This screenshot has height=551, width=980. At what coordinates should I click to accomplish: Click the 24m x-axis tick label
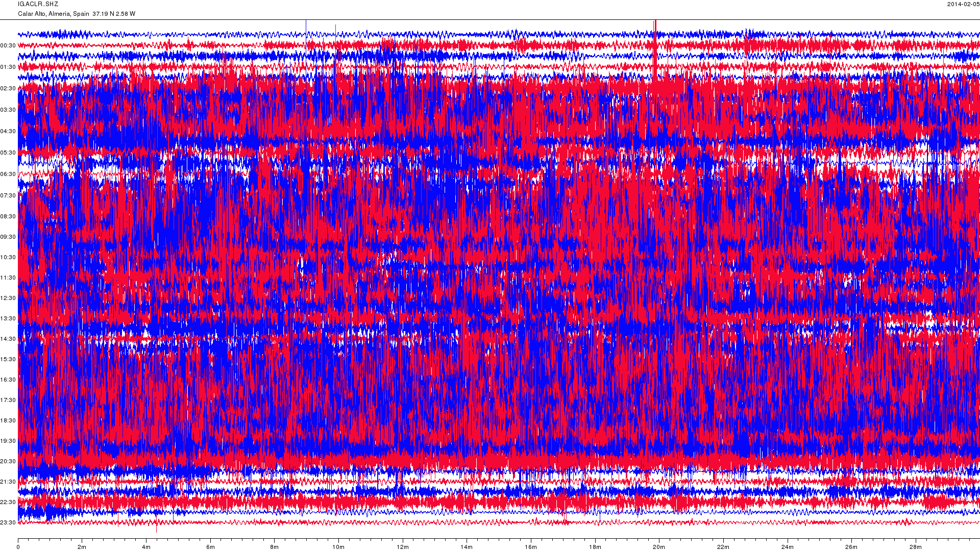click(788, 547)
